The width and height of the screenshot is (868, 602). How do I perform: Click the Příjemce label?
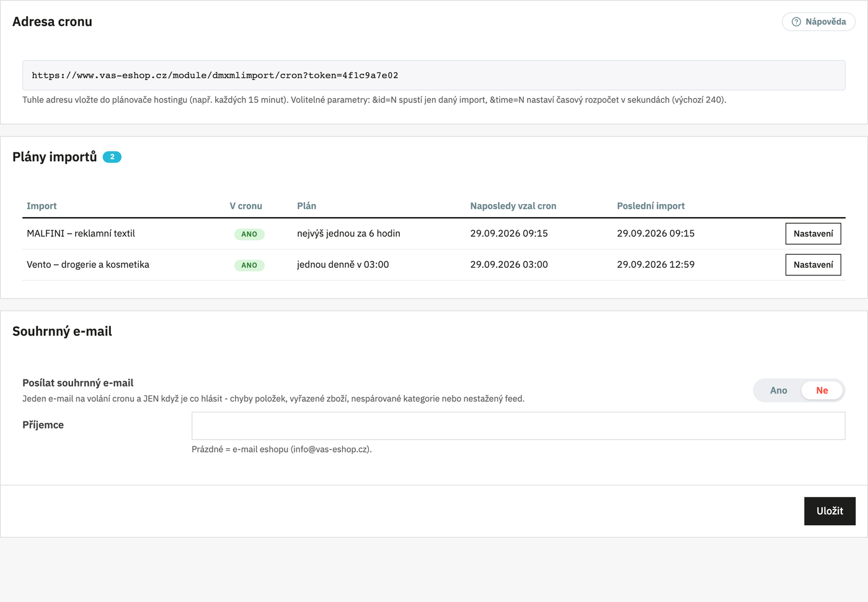click(x=43, y=425)
